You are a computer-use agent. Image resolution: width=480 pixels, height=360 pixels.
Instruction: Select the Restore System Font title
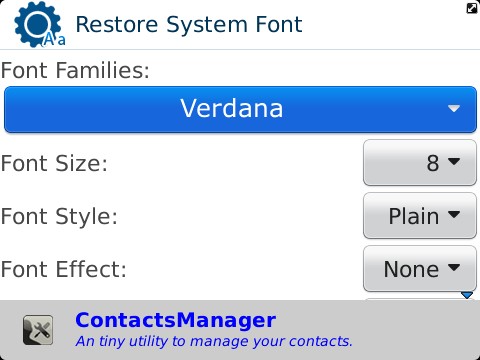pyautogui.click(x=189, y=25)
